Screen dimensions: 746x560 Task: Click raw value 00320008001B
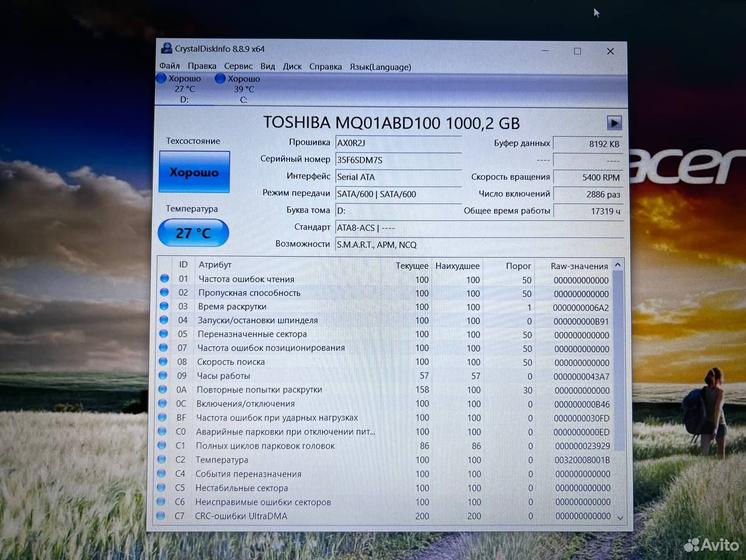pyautogui.click(x=582, y=460)
